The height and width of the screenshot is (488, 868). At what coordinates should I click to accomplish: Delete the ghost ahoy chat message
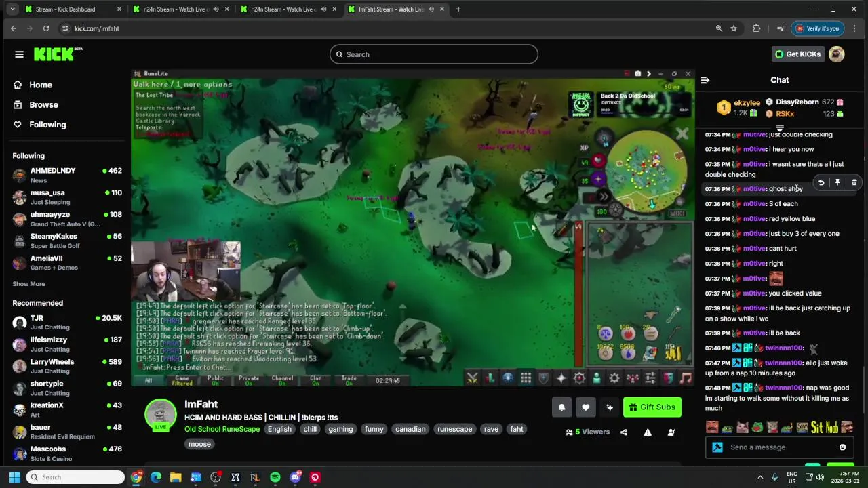854,182
